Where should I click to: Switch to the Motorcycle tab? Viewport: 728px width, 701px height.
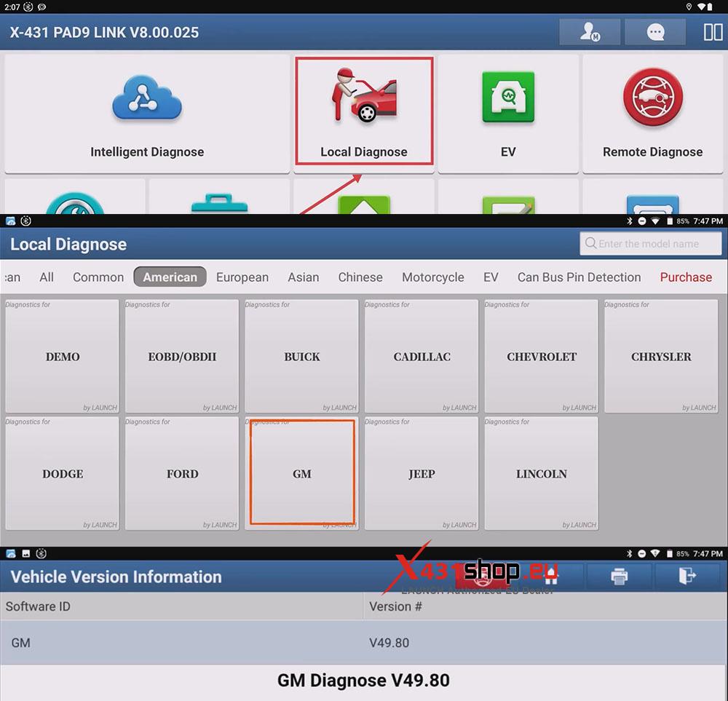click(432, 277)
